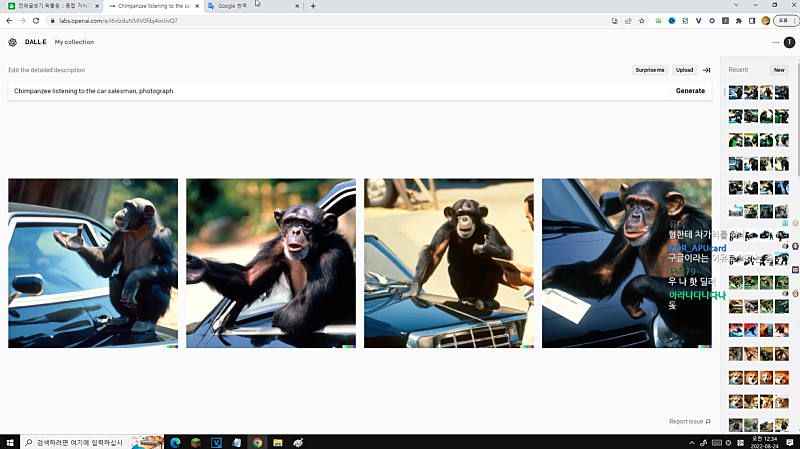This screenshot has width=800, height=449.
Task: Click the OpenAI logo icon
Action: coord(13,42)
